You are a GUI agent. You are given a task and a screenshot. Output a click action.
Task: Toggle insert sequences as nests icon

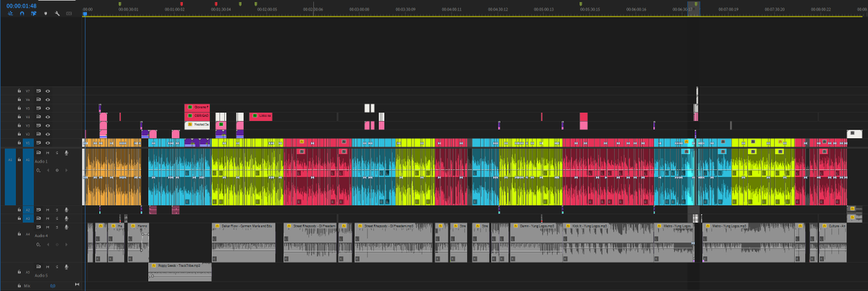point(11,13)
